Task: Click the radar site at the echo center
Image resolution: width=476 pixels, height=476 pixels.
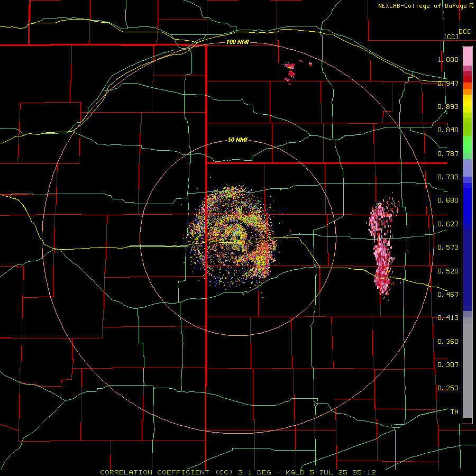Action: 239,236
